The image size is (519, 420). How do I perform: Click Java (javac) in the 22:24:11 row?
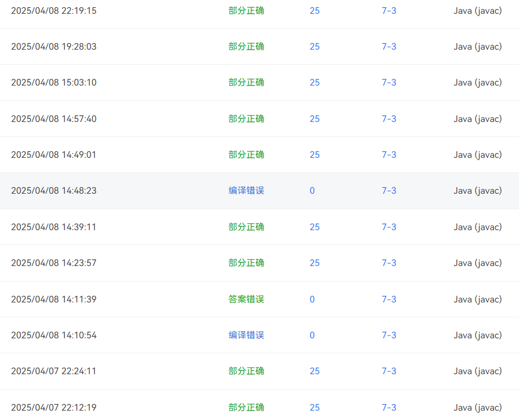pyautogui.click(x=478, y=371)
